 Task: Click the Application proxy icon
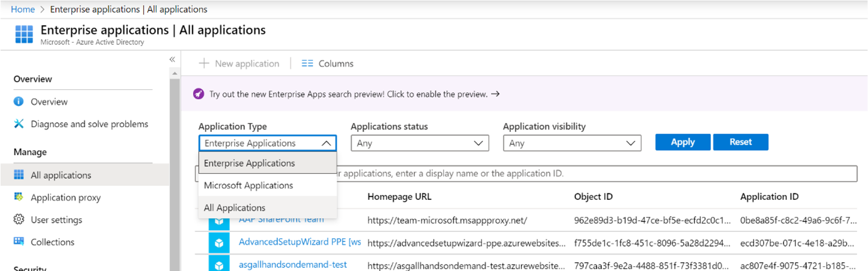19,197
